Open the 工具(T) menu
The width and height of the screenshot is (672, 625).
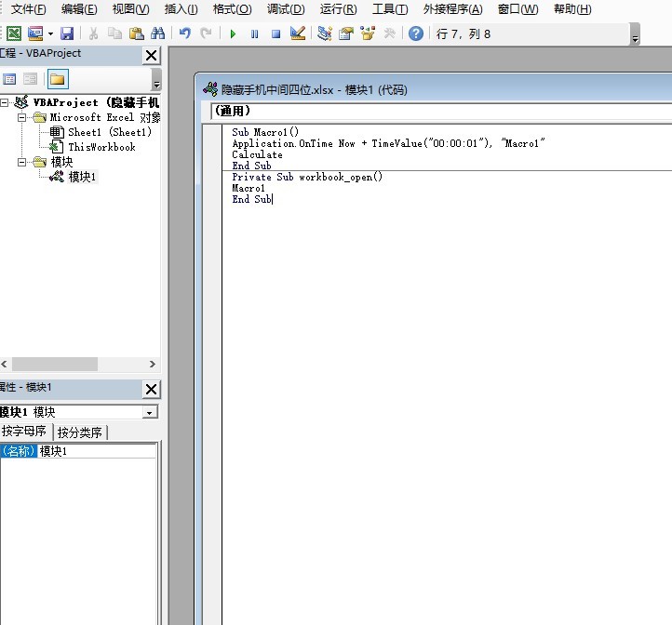pyautogui.click(x=390, y=9)
